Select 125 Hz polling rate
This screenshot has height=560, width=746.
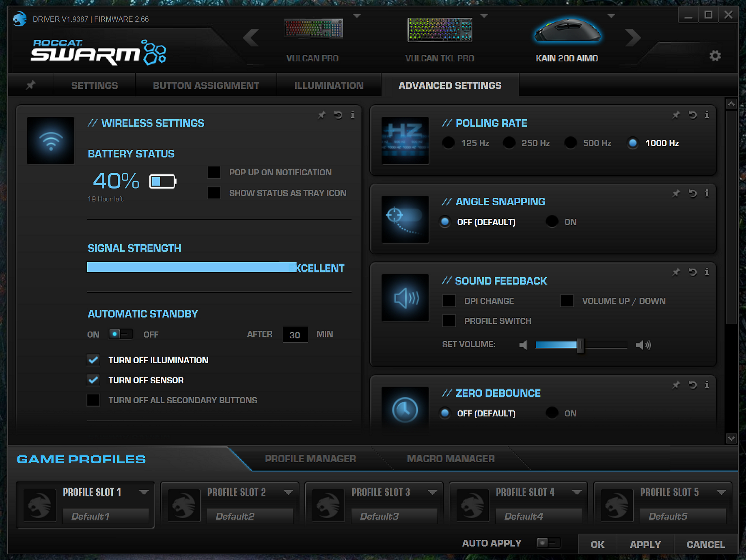pos(448,143)
